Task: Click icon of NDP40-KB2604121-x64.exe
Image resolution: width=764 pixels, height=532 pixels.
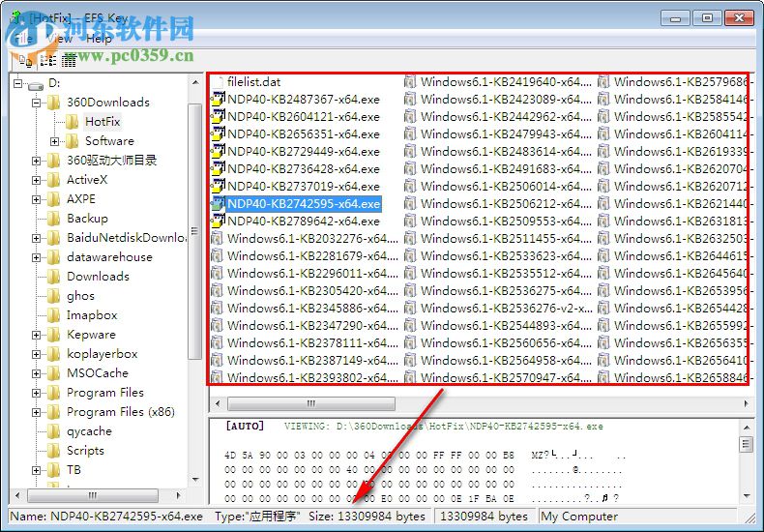Action: [218, 117]
